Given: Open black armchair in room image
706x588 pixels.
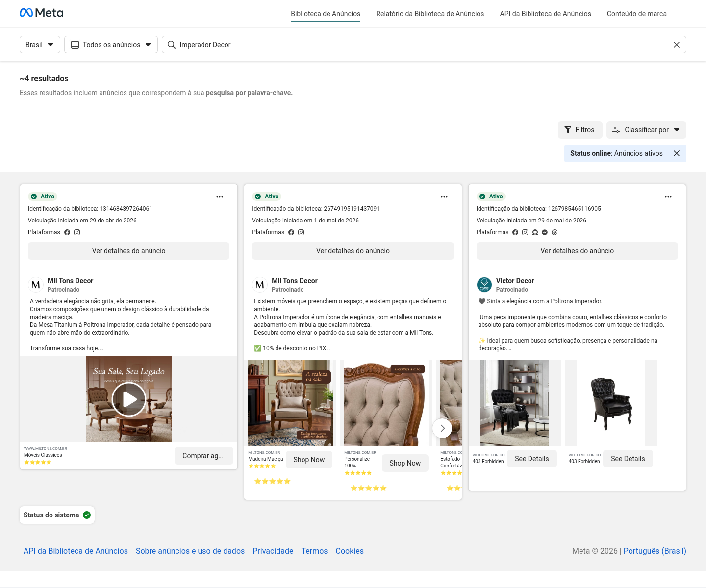Looking at the screenshot, I should (515, 403).
